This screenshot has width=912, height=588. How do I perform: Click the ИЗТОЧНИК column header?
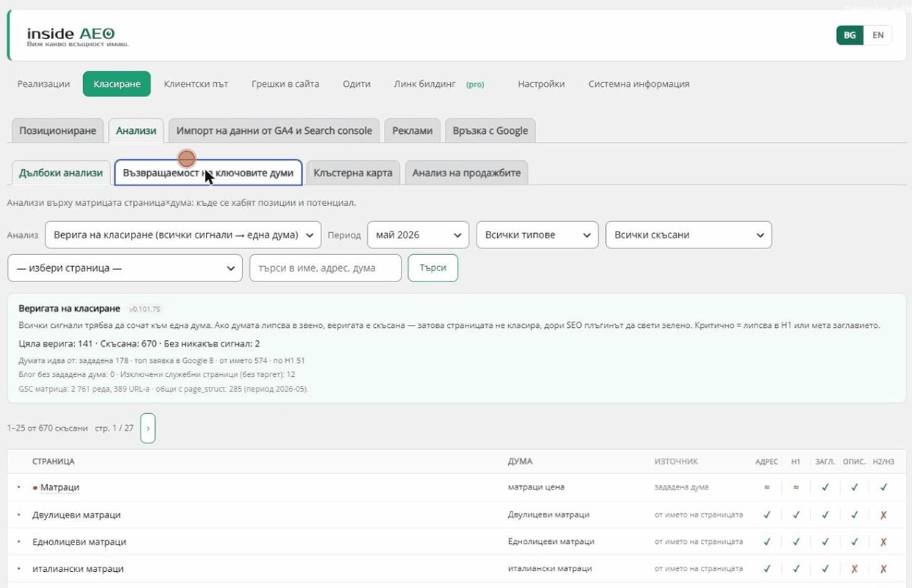point(676,462)
